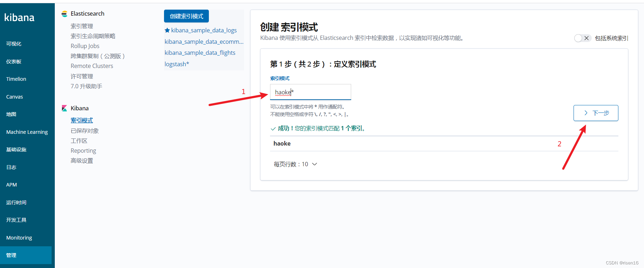Open Canvas in the sidebar
644x268 pixels.
point(15,97)
